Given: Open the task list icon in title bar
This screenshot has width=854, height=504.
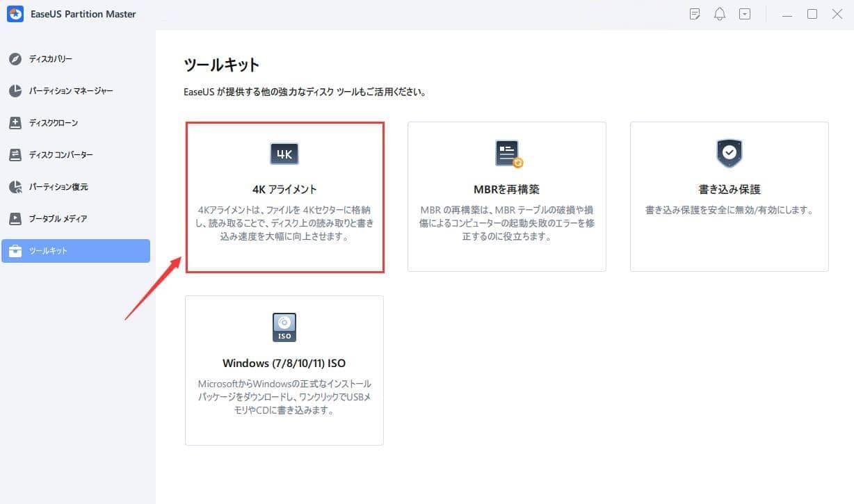Looking at the screenshot, I should tap(694, 14).
